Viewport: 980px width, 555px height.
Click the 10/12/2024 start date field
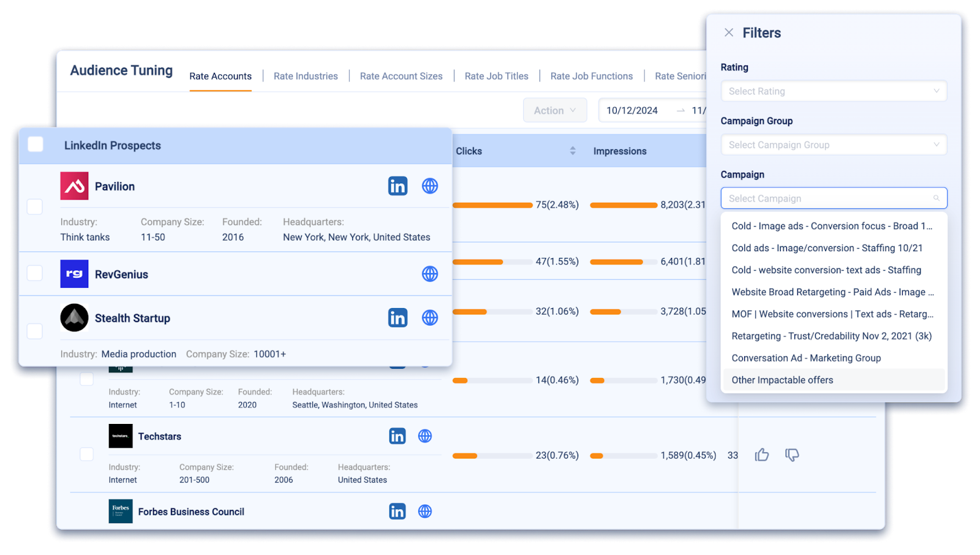(x=632, y=110)
